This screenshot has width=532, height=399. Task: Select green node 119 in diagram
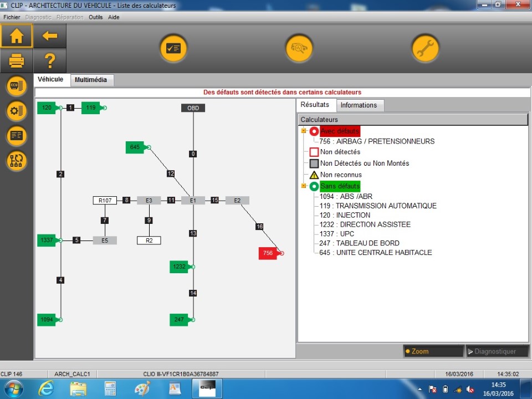[90, 108]
